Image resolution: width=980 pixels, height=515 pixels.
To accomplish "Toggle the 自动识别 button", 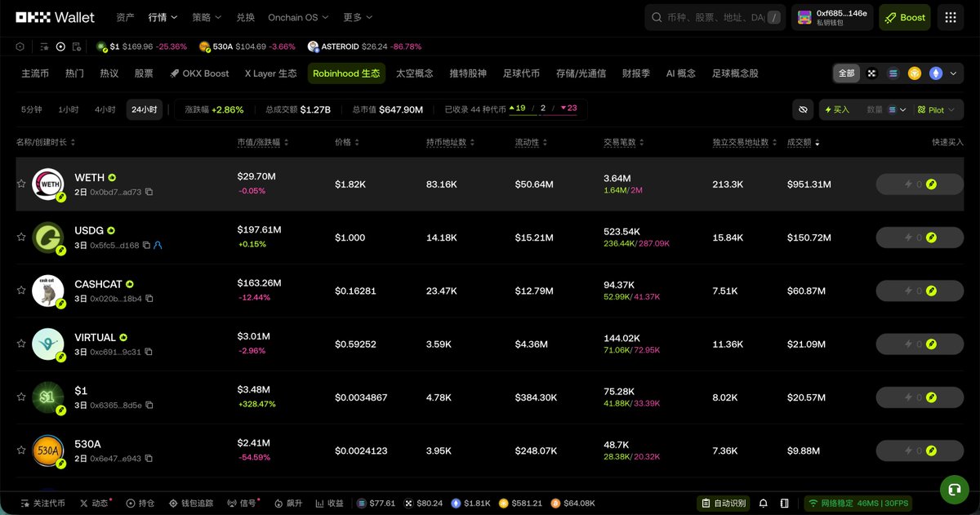I will coord(724,504).
